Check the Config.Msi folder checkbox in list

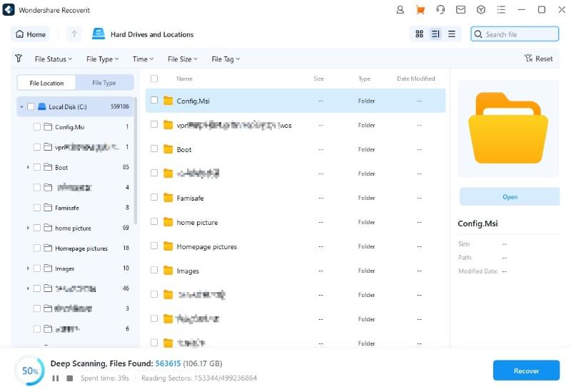[154, 101]
